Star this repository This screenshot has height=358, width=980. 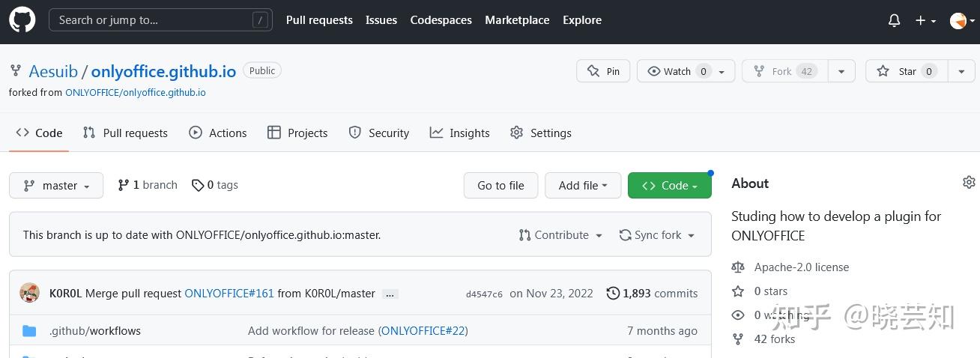[907, 71]
